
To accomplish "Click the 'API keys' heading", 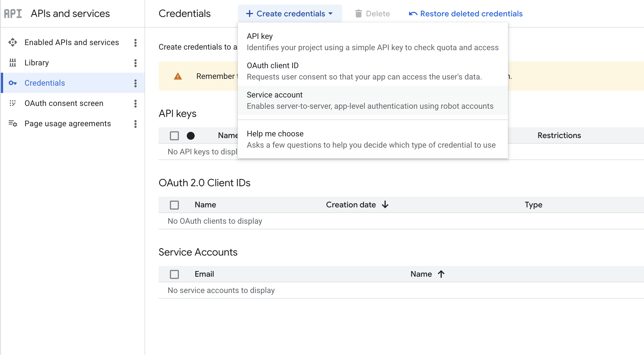I will pyautogui.click(x=177, y=114).
